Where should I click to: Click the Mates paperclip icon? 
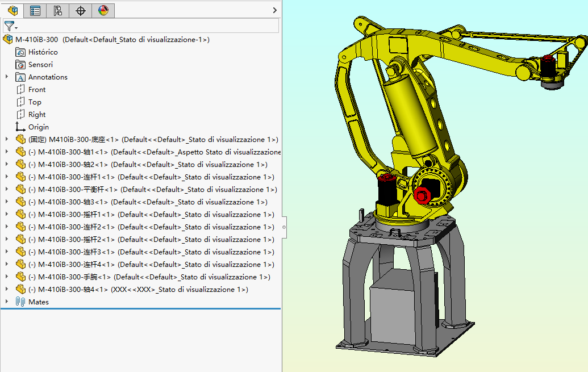pyautogui.click(x=20, y=302)
